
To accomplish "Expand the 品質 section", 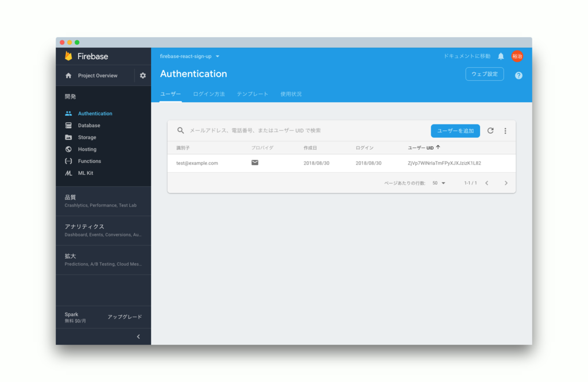I will tap(103, 201).
